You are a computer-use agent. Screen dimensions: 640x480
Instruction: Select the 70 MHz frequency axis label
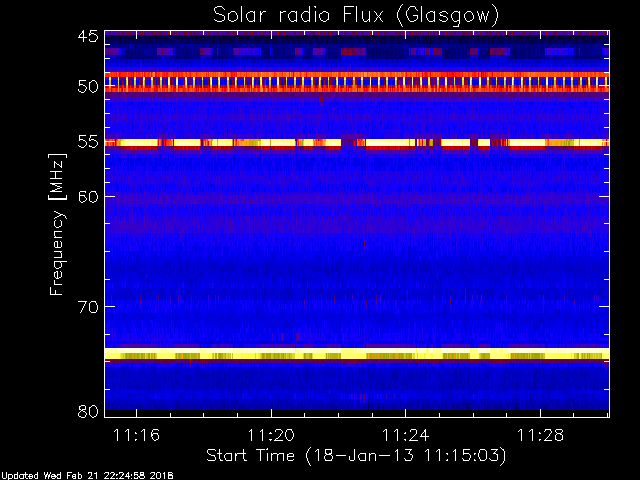pos(88,307)
